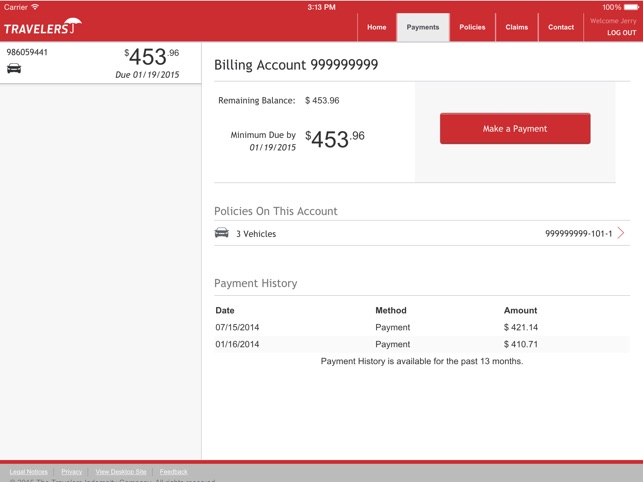Click the Make a Payment button
643x482 pixels.
[x=515, y=129]
